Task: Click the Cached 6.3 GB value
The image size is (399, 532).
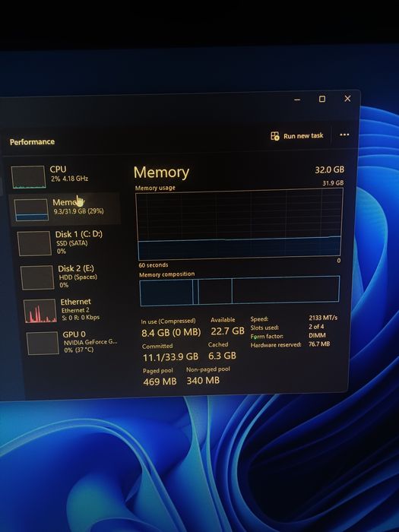Action: pyautogui.click(x=222, y=356)
